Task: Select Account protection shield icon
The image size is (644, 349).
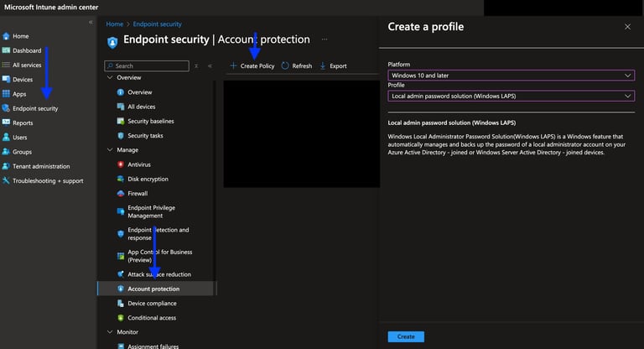Action: [121, 289]
